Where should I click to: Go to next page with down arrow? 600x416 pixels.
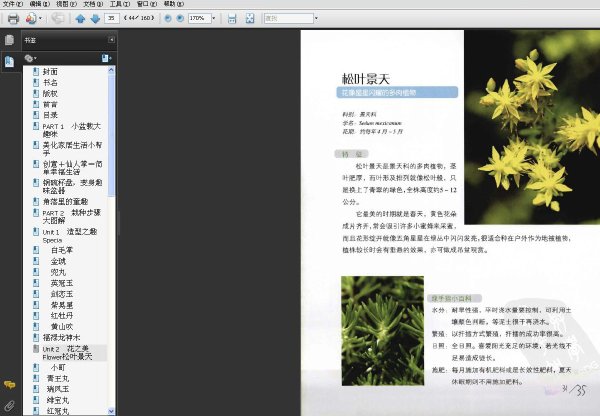coord(95,18)
